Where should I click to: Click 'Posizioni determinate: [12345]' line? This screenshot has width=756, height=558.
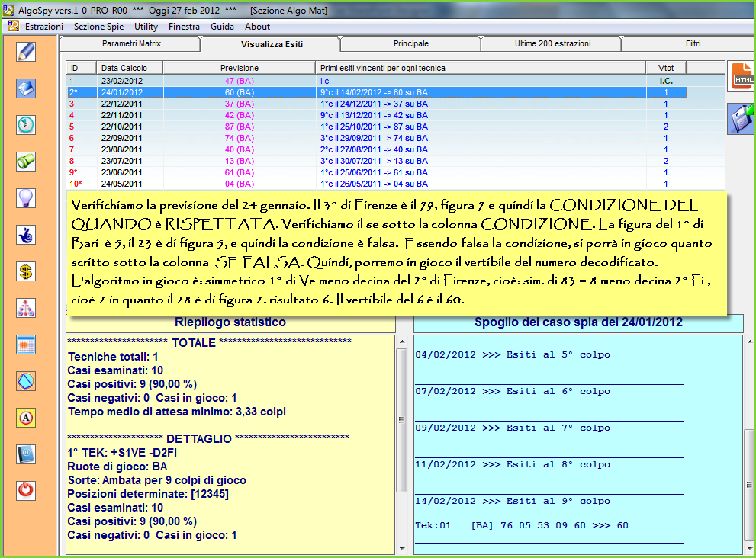tap(148, 495)
